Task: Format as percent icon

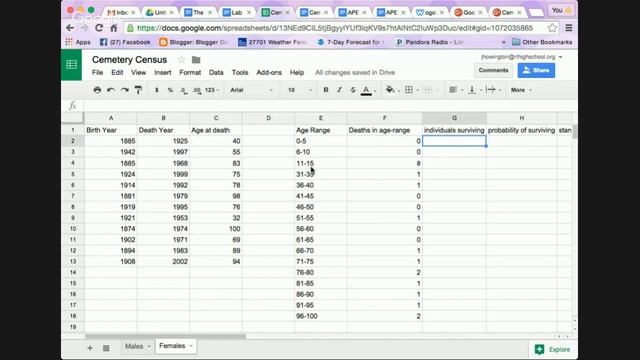Action: [x=170, y=90]
